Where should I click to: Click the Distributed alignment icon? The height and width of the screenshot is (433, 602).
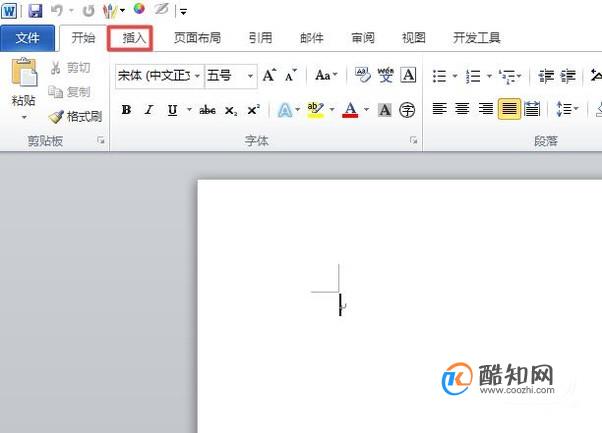(532, 109)
